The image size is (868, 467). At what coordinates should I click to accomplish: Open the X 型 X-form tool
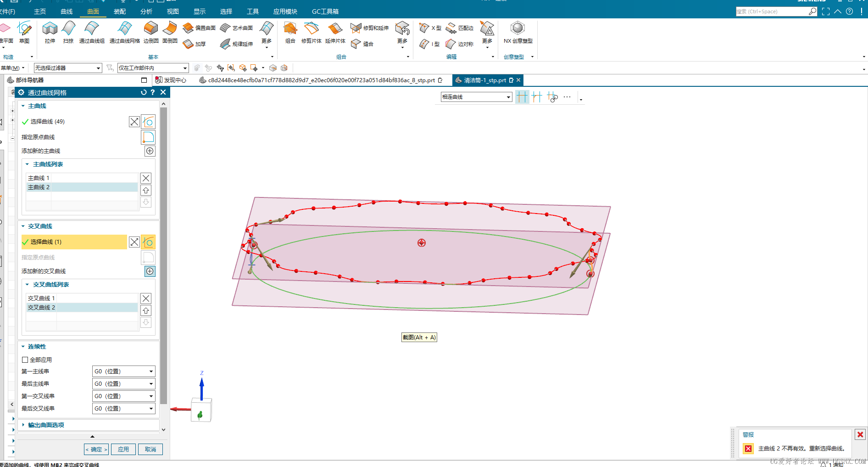click(x=430, y=28)
